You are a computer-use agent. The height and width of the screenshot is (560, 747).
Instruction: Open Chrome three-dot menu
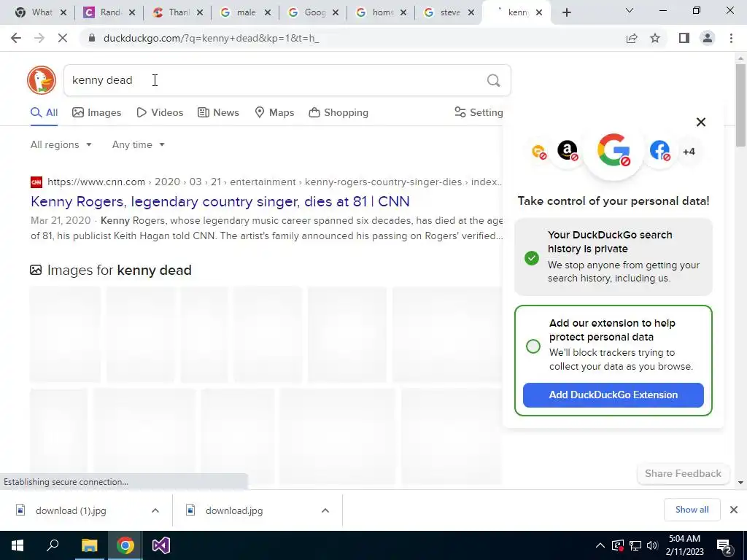[x=731, y=38]
